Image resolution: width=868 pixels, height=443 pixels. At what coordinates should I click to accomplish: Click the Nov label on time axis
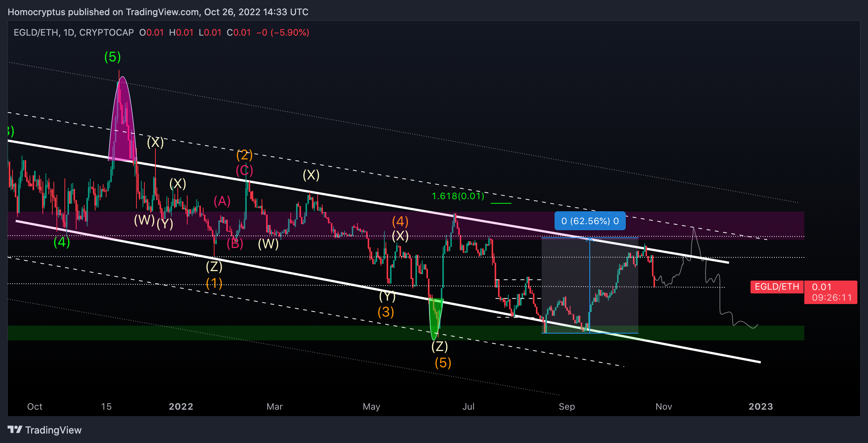click(x=664, y=406)
